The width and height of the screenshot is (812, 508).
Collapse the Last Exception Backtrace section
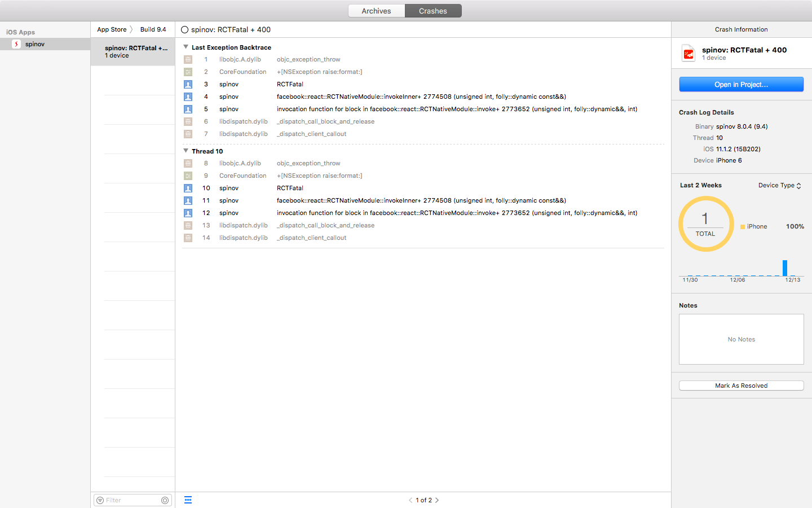tap(186, 47)
